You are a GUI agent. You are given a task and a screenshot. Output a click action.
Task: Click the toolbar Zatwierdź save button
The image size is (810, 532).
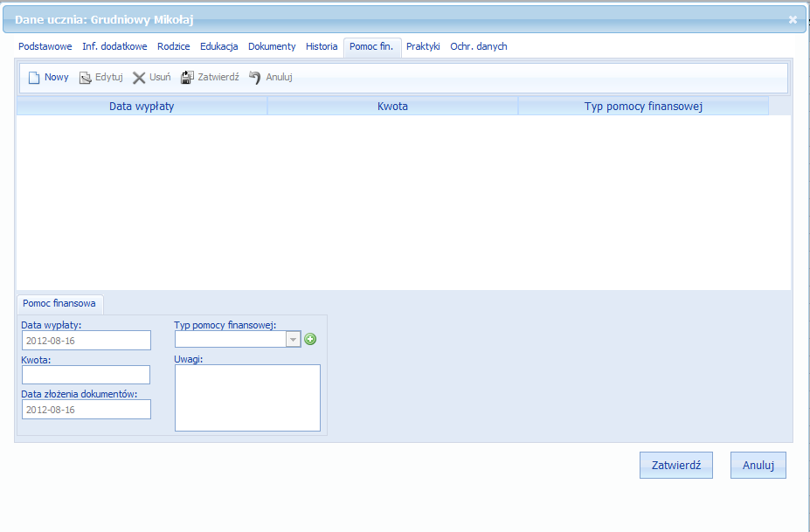pos(210,78)
